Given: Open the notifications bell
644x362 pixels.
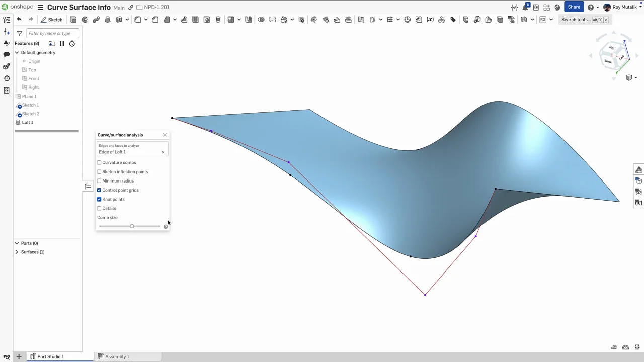Looking at the screenshot, I should pos(525,7).
